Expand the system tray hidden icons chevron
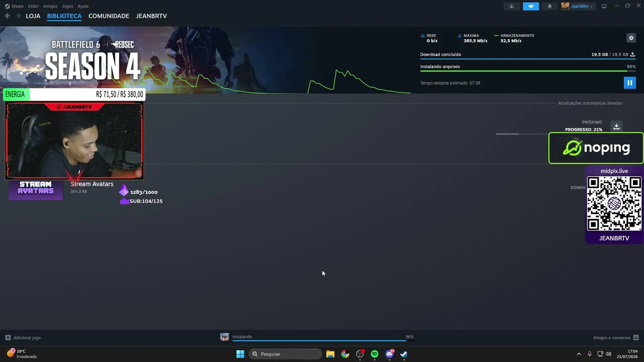The image size is (644, 362). [x=579, y=354]
